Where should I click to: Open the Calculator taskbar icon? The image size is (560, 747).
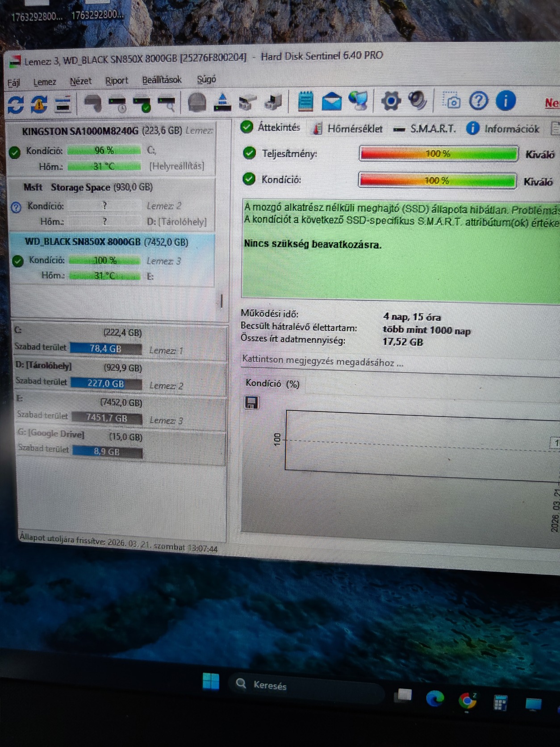click(x=500, y=702)
